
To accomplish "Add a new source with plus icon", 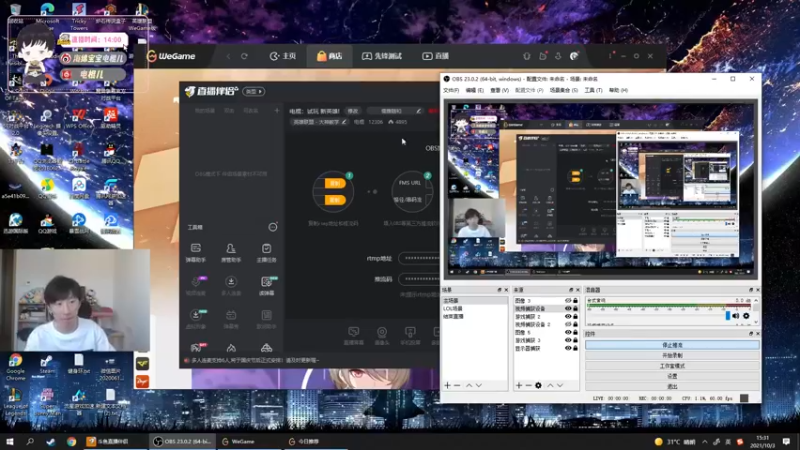I will pyautogui.click(x=519, y=386).
